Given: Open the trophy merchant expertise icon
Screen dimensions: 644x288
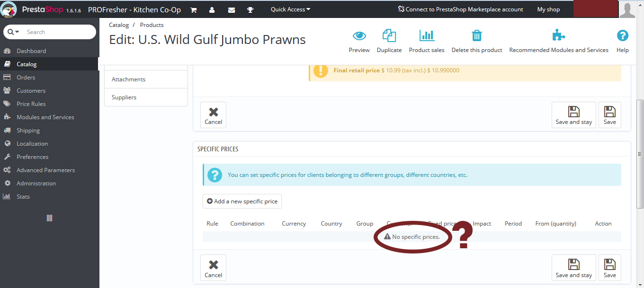Looking at the screenshot, I should click(x=250, y=9).
